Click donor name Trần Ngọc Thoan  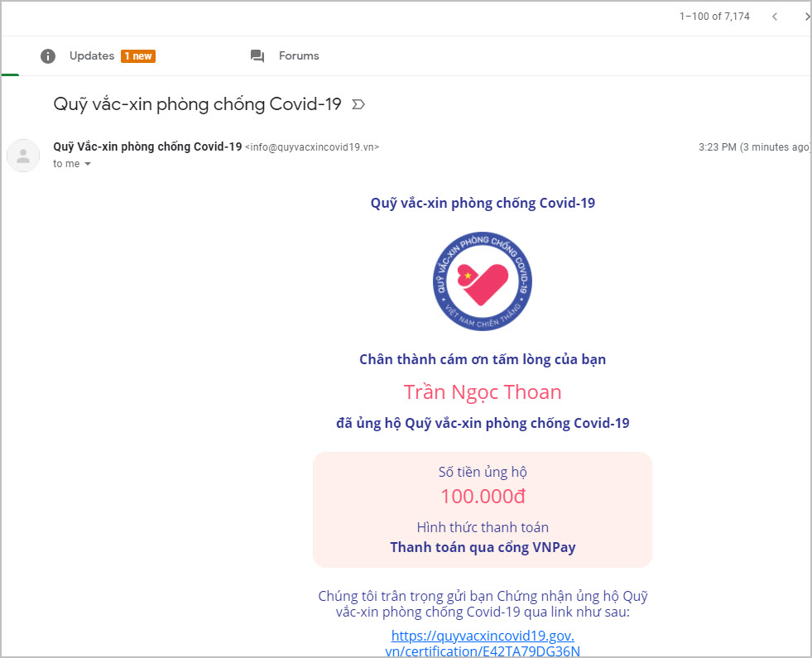click(483, 391)
